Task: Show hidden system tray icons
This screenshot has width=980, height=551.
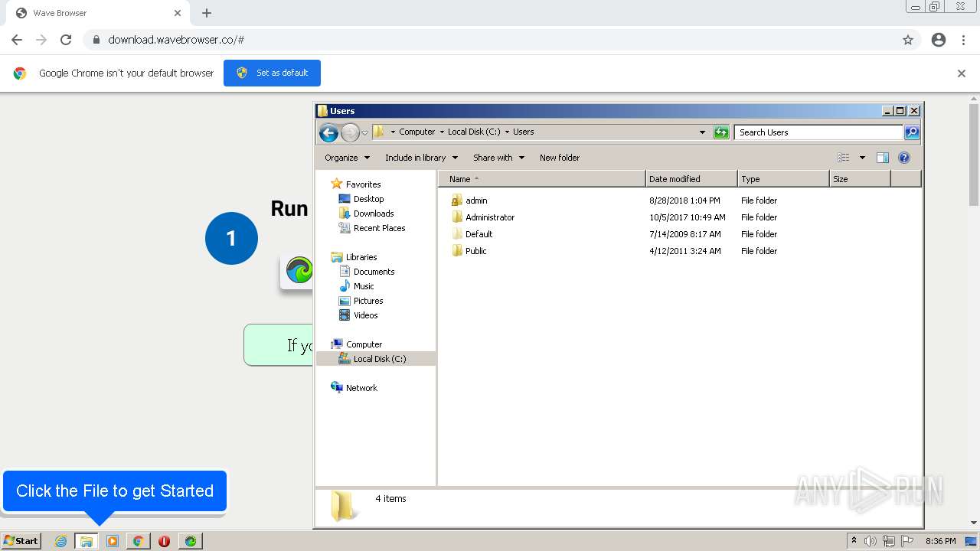Action: (854, 541)
